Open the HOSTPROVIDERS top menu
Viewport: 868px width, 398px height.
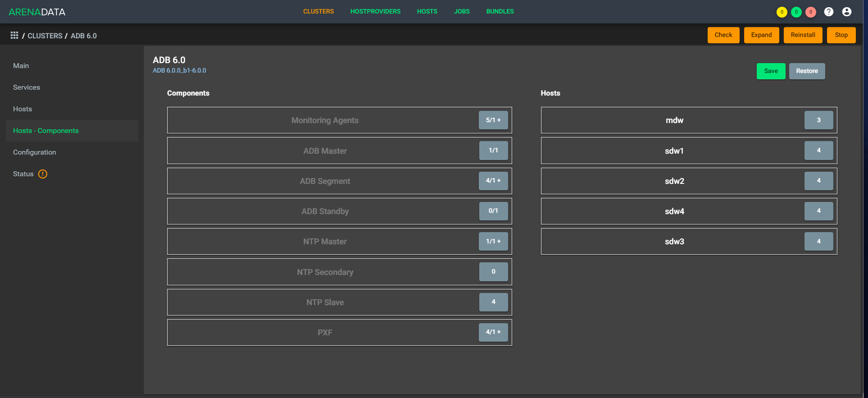click(x=375, y=11)
